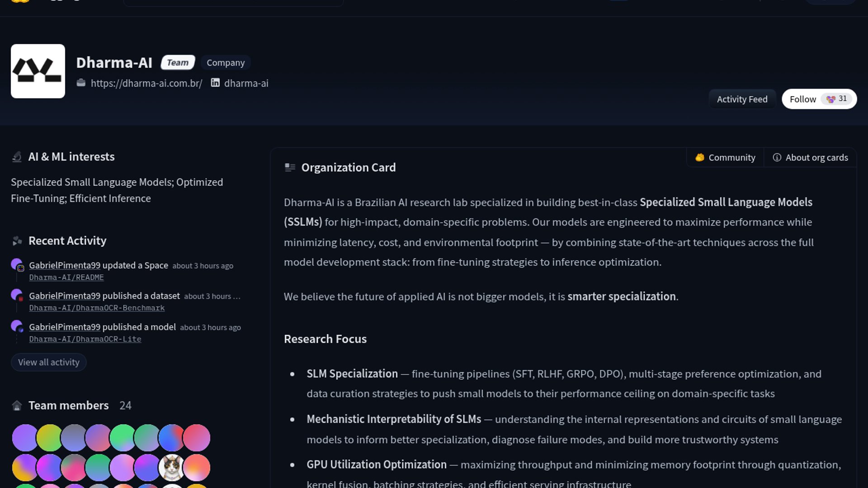Screen dimensions: 868x488
Task: Click the Organization Card header icon
Action: click(x=290, y=168)
